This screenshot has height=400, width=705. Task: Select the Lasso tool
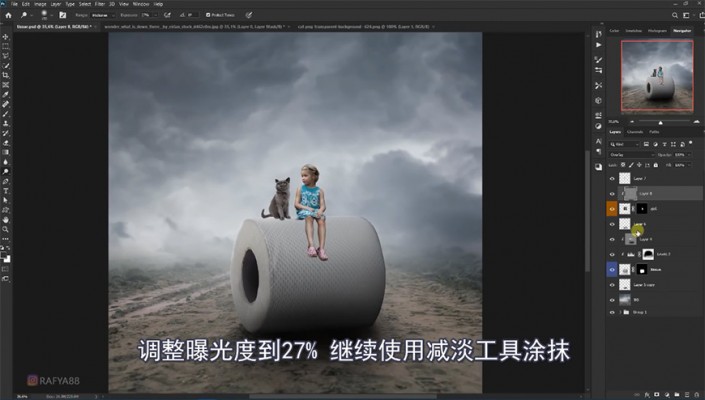tap(5, 56)
